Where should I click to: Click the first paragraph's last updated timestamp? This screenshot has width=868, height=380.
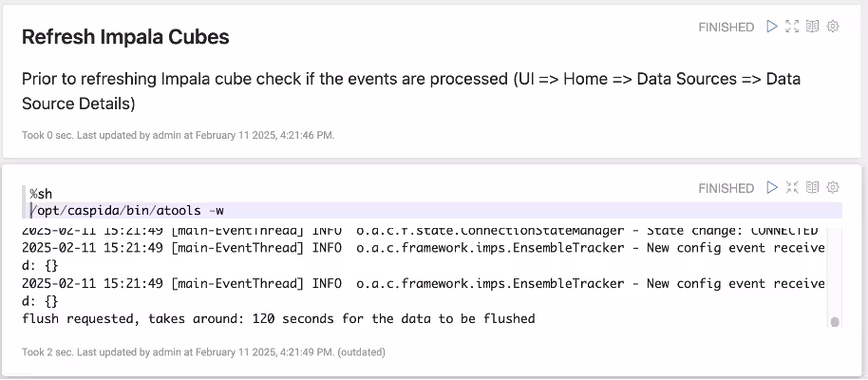(x=178, y=135)
